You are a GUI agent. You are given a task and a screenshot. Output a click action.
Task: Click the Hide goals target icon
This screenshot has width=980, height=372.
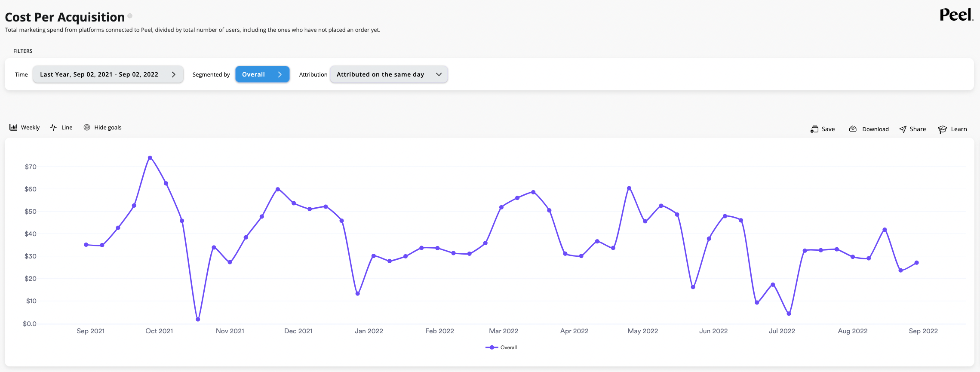[x=87, y=127]
